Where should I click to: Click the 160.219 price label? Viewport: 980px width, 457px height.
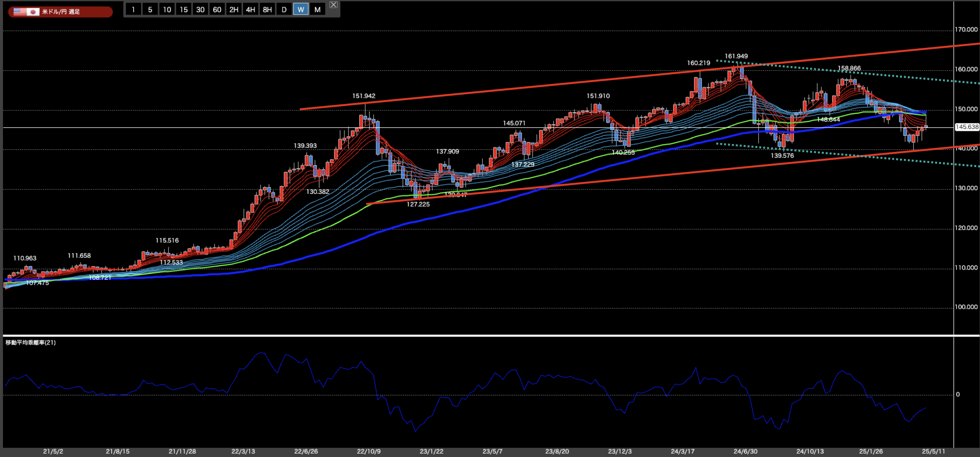coord(698,63)
